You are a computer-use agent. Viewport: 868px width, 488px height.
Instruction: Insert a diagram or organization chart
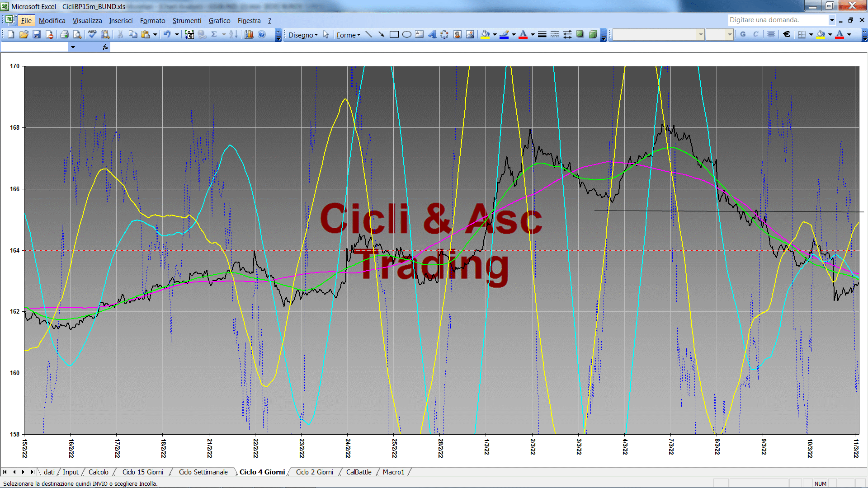point(445,34)
